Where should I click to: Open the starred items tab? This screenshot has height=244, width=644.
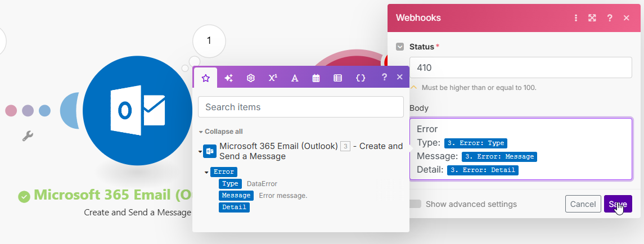pos(205,78)
